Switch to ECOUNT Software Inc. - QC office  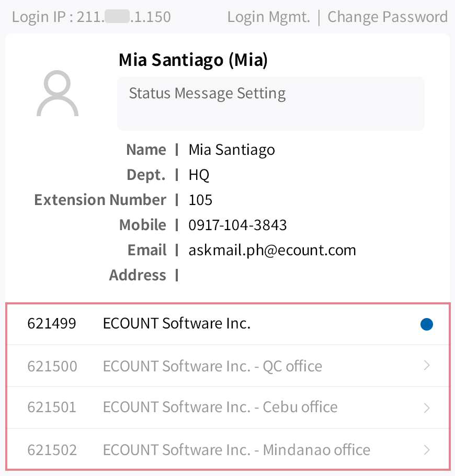(212, 366)
